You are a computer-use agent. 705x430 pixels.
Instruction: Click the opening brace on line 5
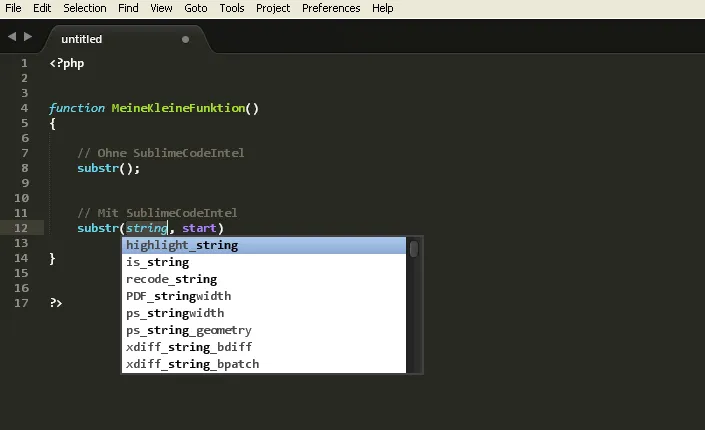pos(53,124)
